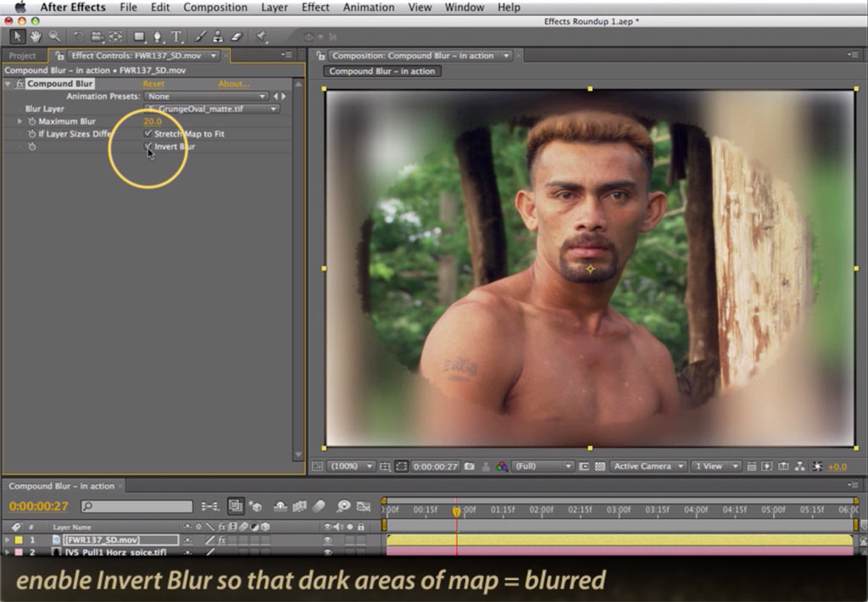Toggle stopwatch in the Invert Blur row

(x=32, y=147)
